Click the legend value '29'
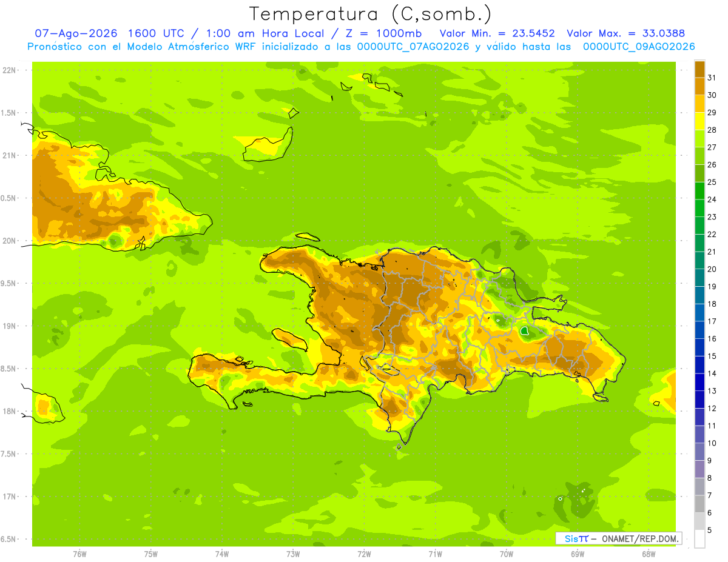 (712, 113)
